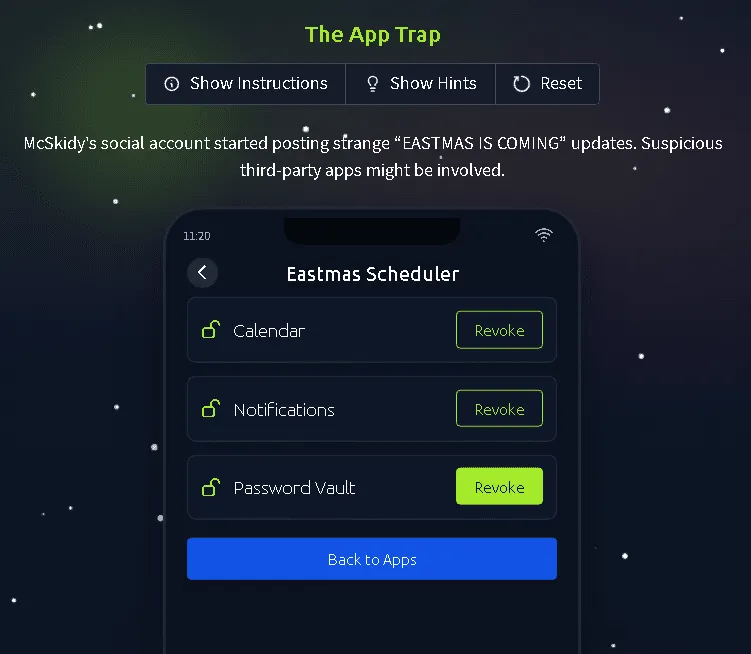Revoke the Calendar permission

499,330
